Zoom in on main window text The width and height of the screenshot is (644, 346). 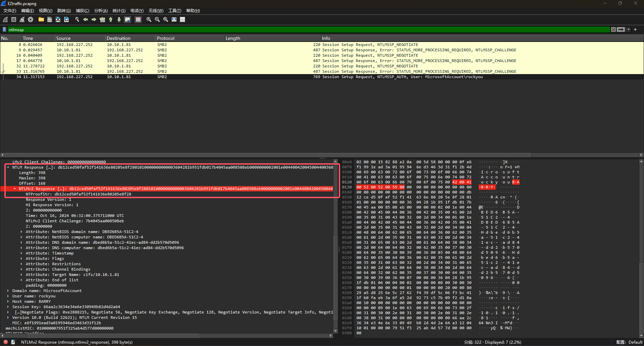pyautogui.click(x=149, y=19)
